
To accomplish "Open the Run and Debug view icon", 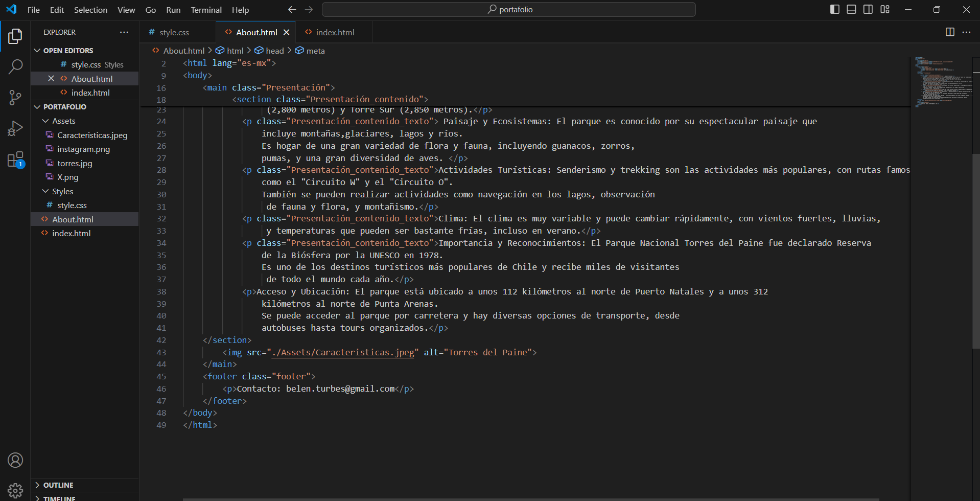I will tap(15, 128).
